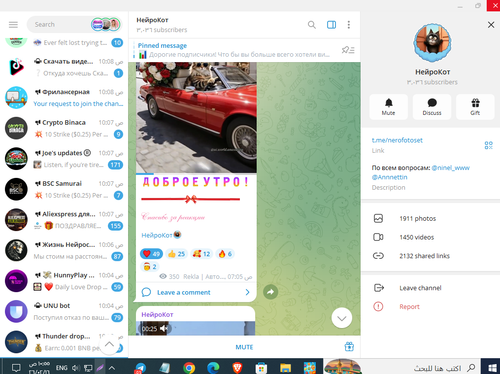
Task: Unmute the 00:25 video sound icon
Action: 163,329
